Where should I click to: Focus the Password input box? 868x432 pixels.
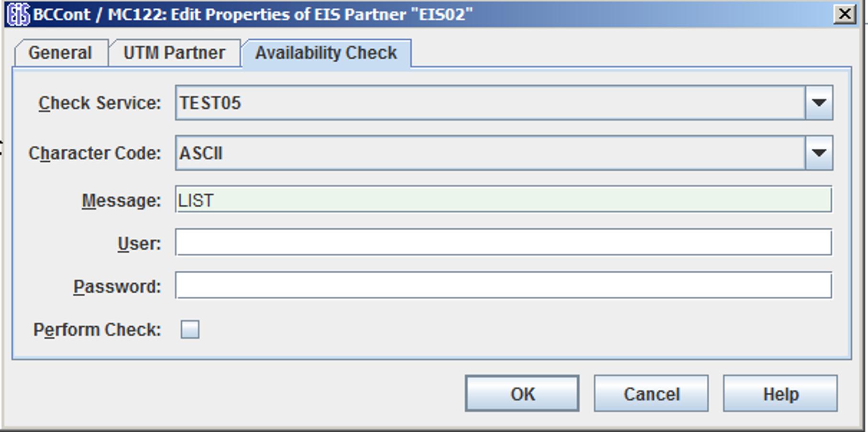[503, 286]
